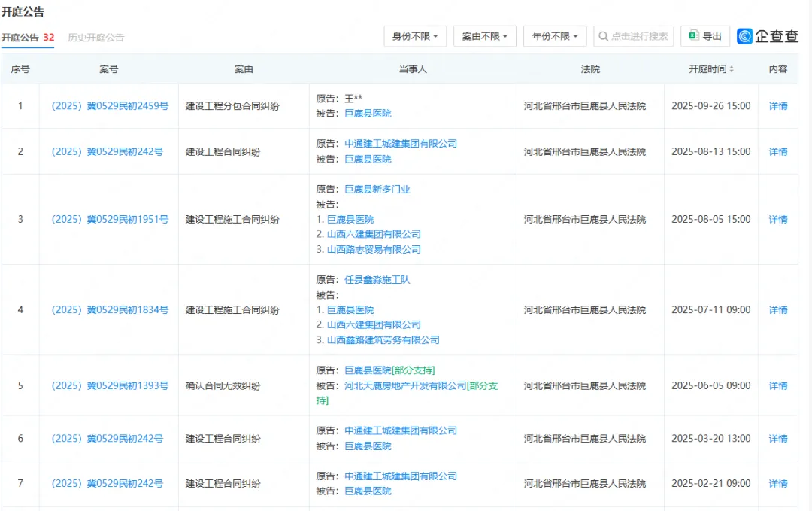
Task: Expand the 案由不限 dropdown
Action: [484, 36]
